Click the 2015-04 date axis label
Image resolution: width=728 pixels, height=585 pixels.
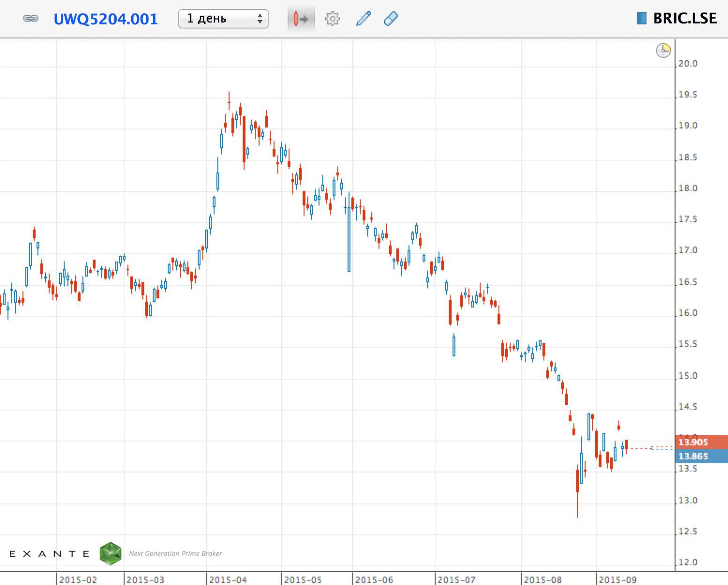tap(228, 580)
